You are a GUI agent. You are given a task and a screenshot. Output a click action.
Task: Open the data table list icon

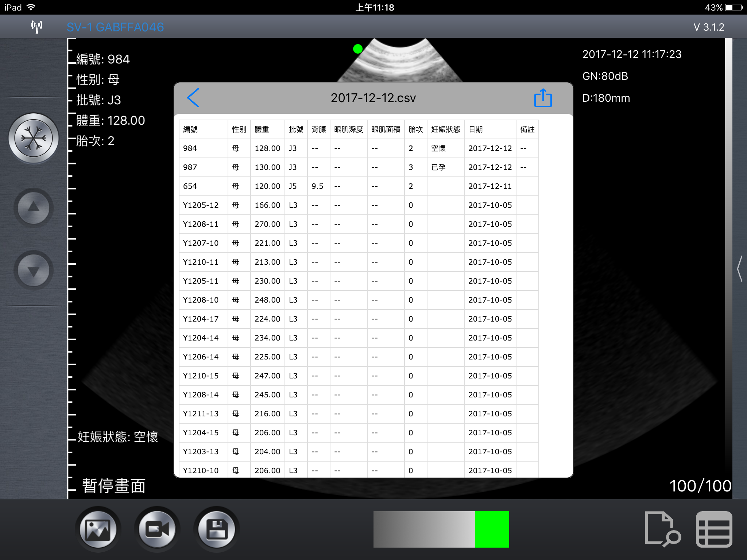pyautogui.click(x=714, y=529)
